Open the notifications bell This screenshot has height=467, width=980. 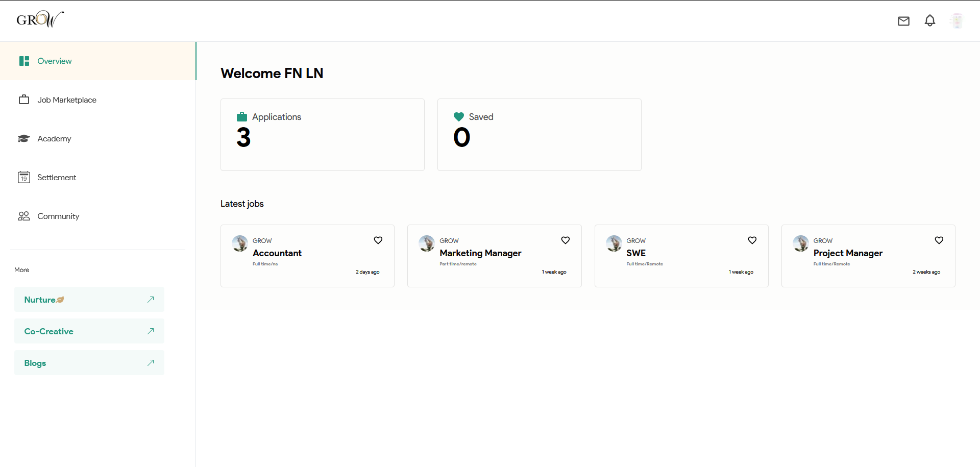click(930, 20)
